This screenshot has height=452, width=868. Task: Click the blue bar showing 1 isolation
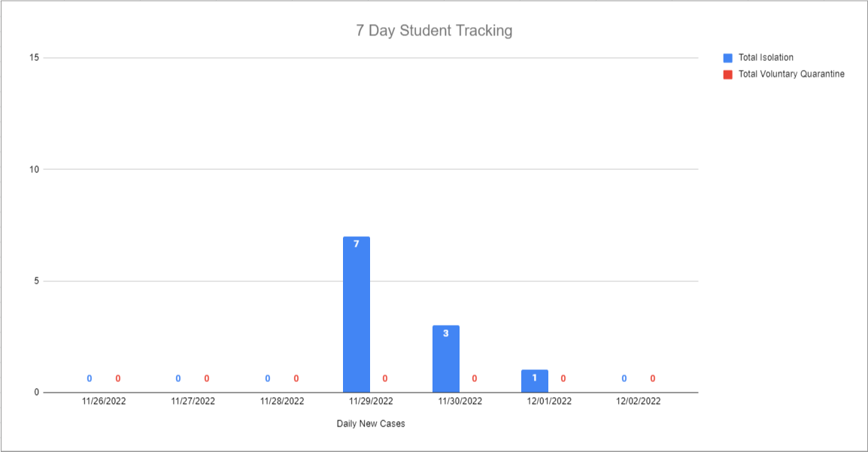535,381
